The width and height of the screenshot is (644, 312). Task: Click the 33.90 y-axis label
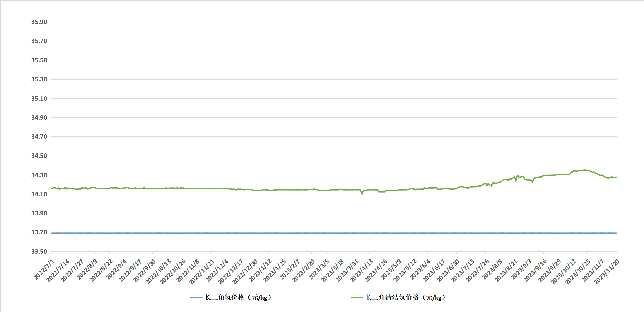click(x=39, y=213)
